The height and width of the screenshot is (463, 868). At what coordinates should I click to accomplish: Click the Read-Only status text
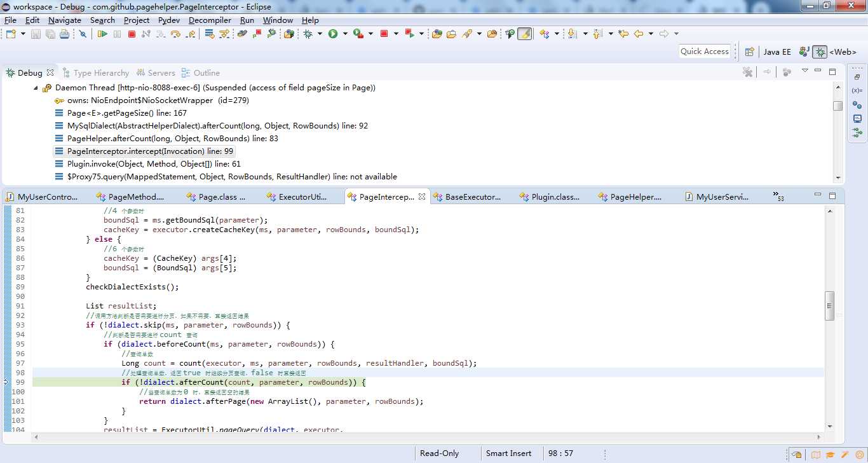[x=439, y=453]
